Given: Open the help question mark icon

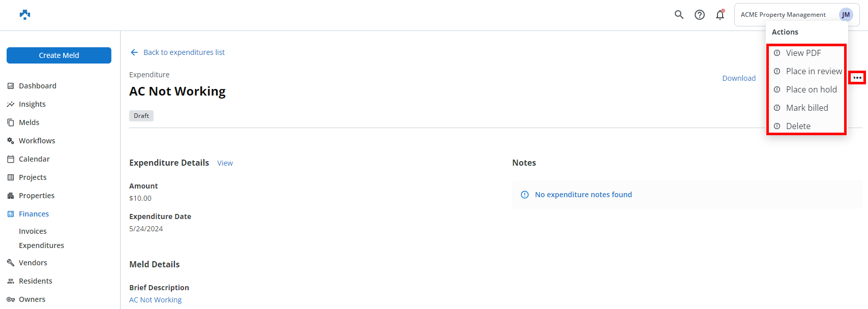Looking at the screenshot, I should [x=700, y=15].
